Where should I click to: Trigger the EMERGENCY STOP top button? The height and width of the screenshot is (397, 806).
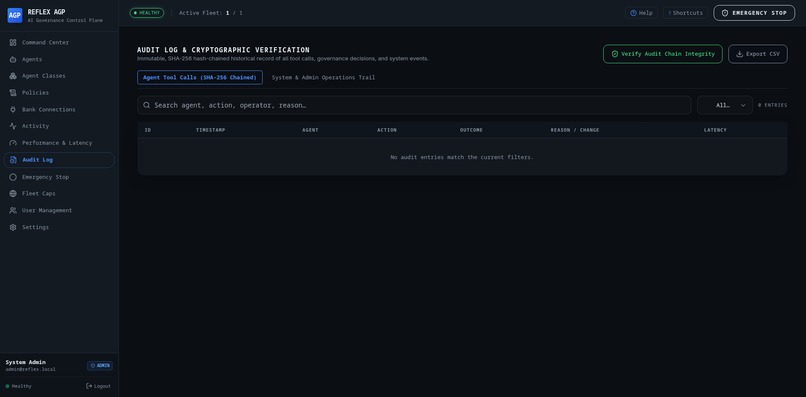tap(754, 13)
